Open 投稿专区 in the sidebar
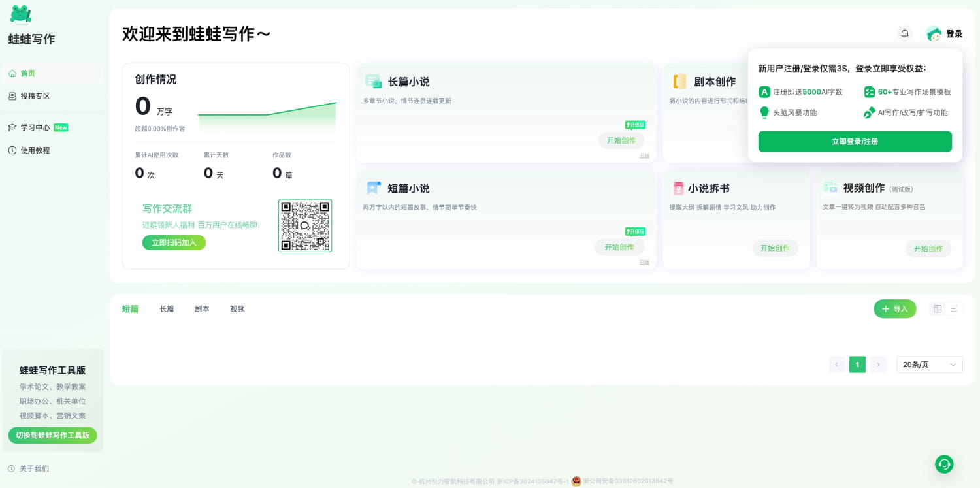Viewport: 980px width, 488px height. [x=35, y=96]
